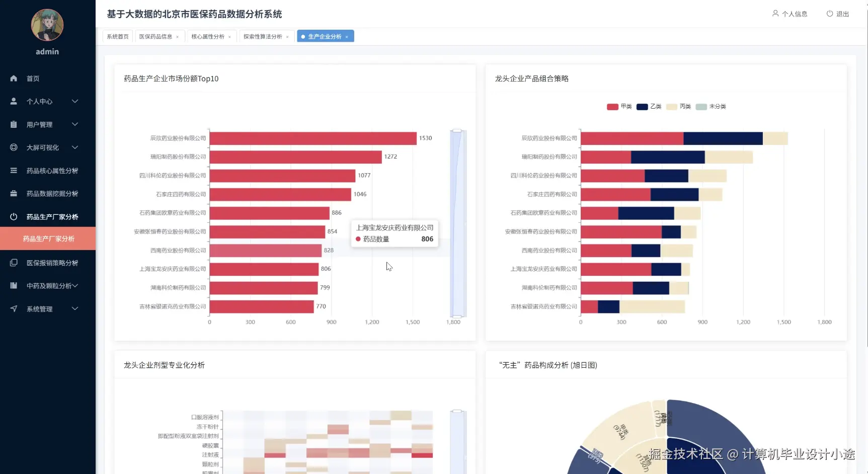The image size is (868, 474).
Task: Click the 药品生产企业市场份额Top10 chart title
Action: point(171,78)
